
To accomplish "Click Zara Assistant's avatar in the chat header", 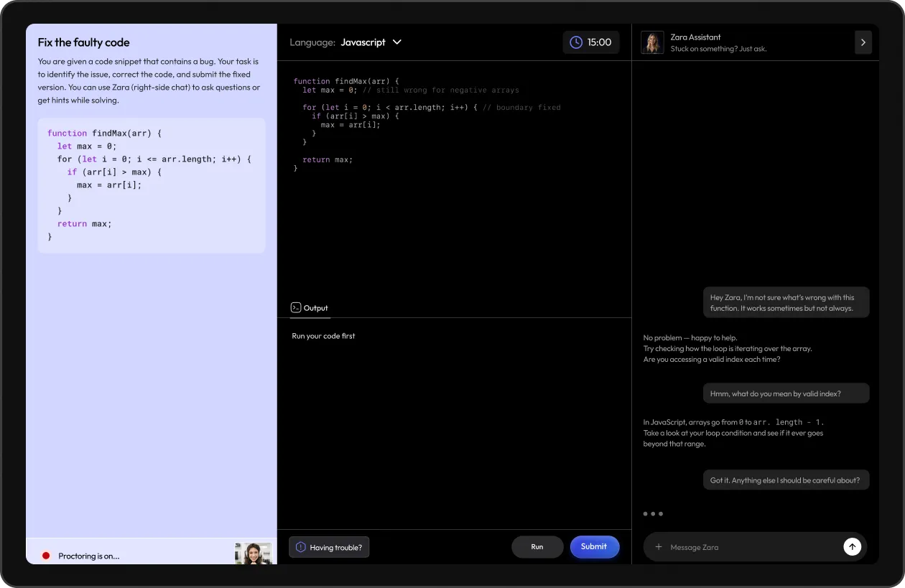I will [x=652, y=42].
